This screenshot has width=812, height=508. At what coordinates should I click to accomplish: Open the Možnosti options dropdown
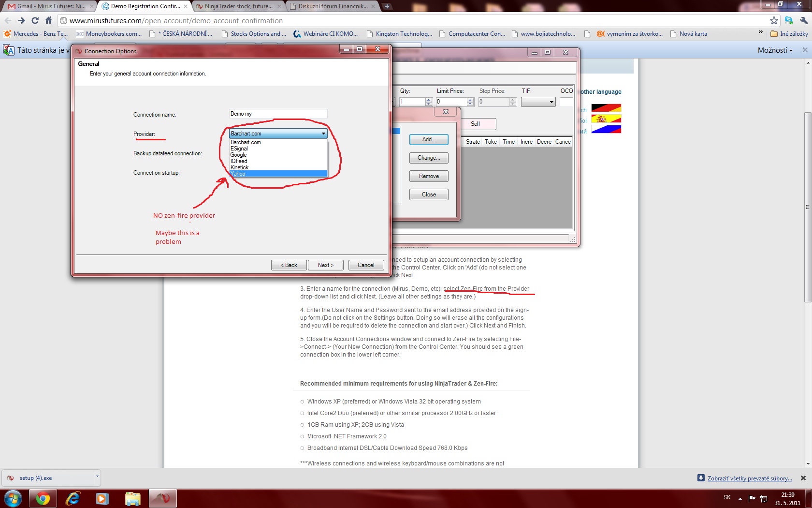pyautogui.click(x=775, y=50)
